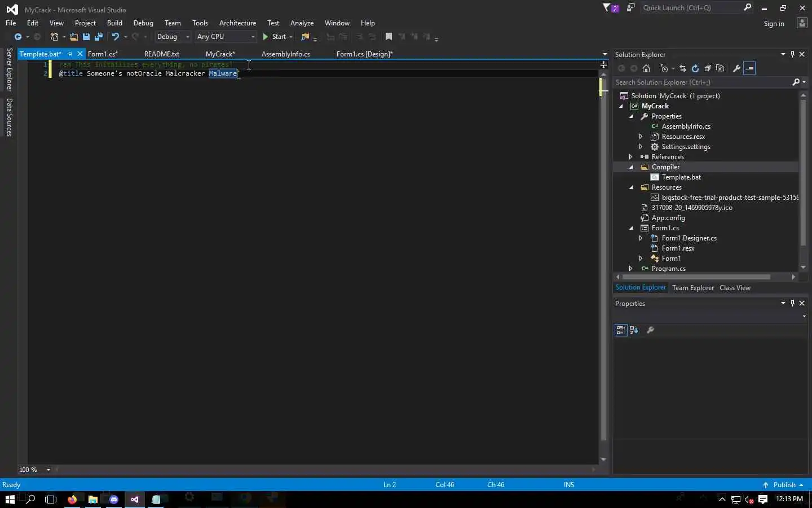Select AssemblyInfo.cs in Solution Explorer tree
Viewport: 812px width, 508px height.
pyautogui.click(x=686, y=126)
